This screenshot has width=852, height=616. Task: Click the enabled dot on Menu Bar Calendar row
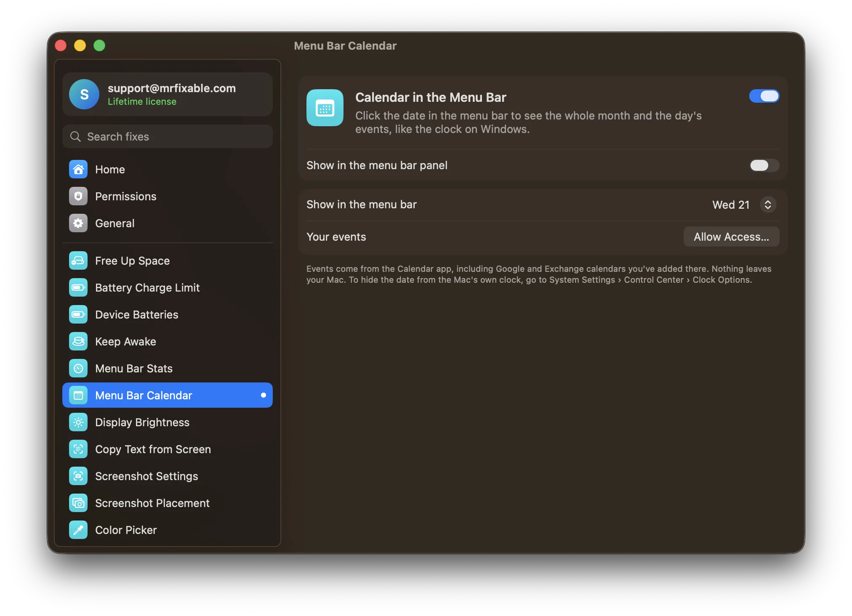264,395
